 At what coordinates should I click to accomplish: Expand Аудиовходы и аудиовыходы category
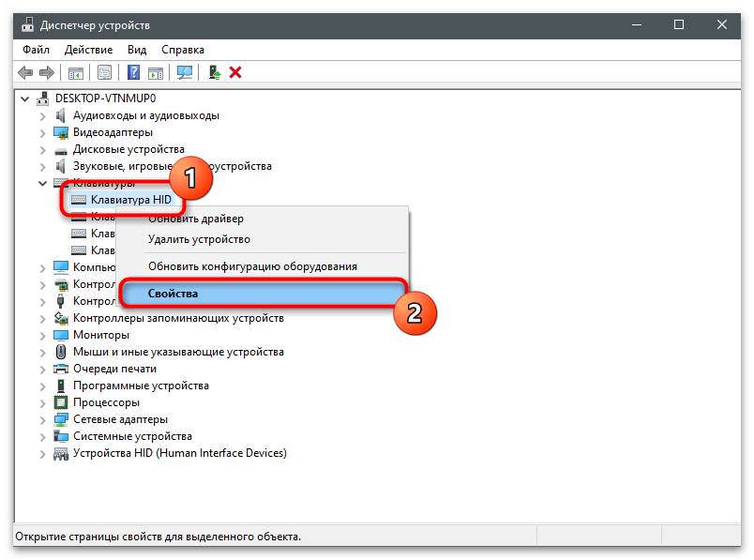click(x=43, y=116)
